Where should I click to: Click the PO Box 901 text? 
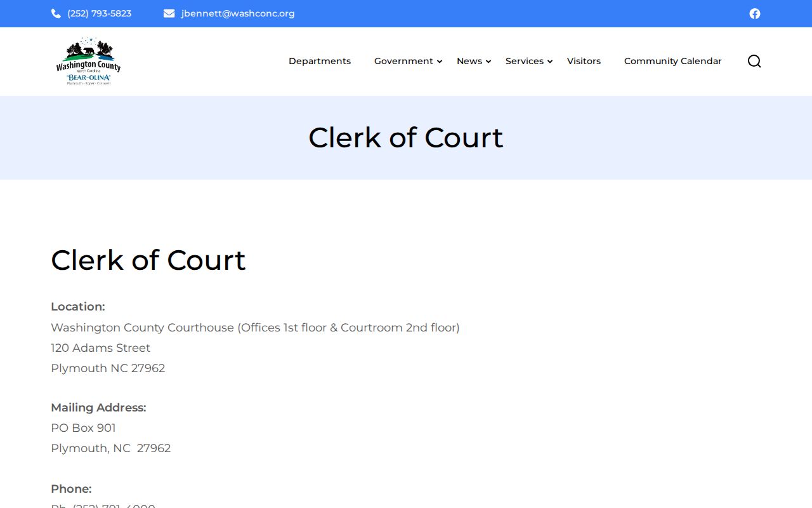84,428
